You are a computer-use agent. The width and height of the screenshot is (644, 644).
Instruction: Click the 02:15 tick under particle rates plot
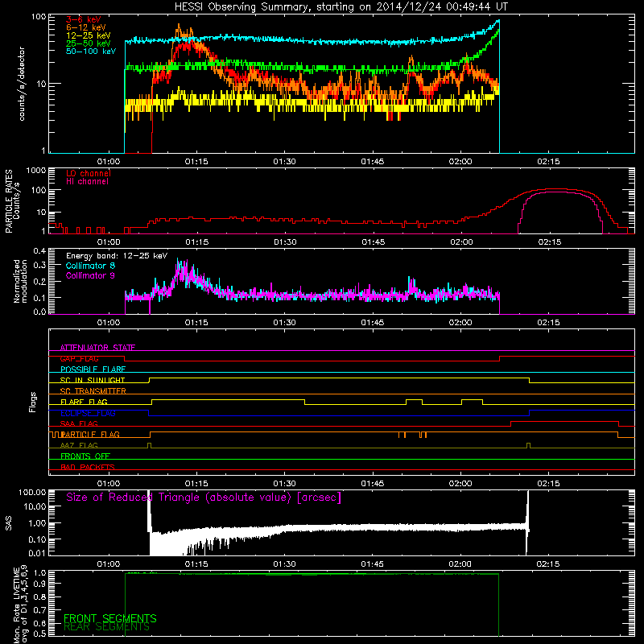click(x=550, y=242)
